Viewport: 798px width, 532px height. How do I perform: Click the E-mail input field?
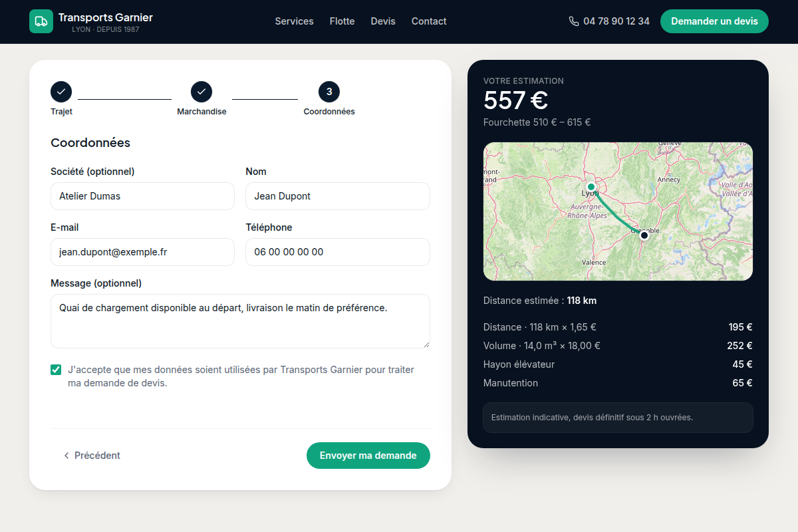point(142,252)
